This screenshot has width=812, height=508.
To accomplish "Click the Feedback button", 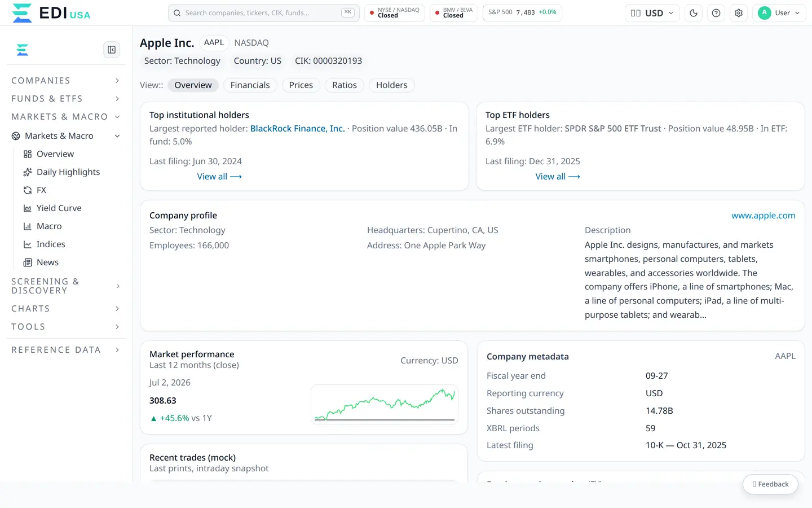I will pyautogui.click(x=770, y=484).
